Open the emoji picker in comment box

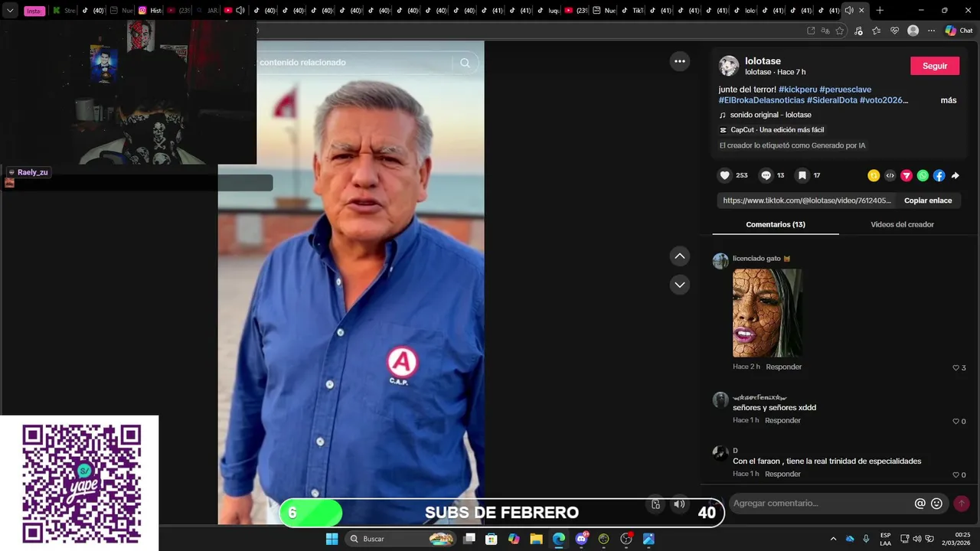coord(936,504)
